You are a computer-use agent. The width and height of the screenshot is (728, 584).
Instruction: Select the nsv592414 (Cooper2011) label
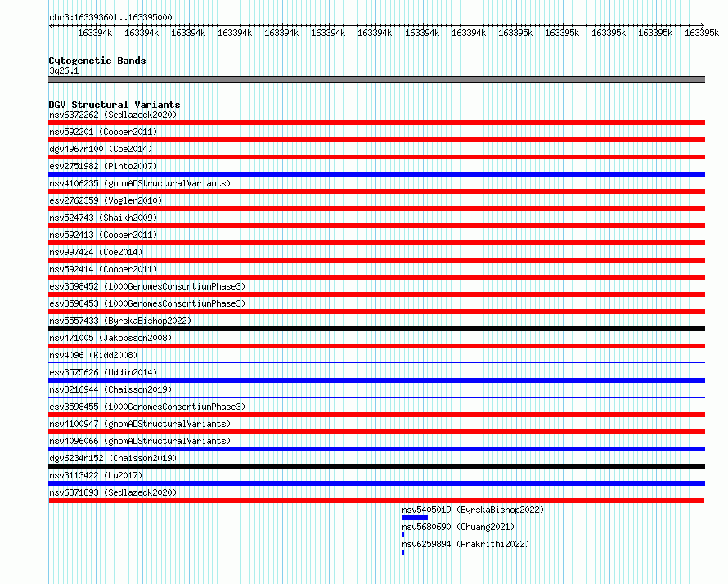tap(103, 269)
